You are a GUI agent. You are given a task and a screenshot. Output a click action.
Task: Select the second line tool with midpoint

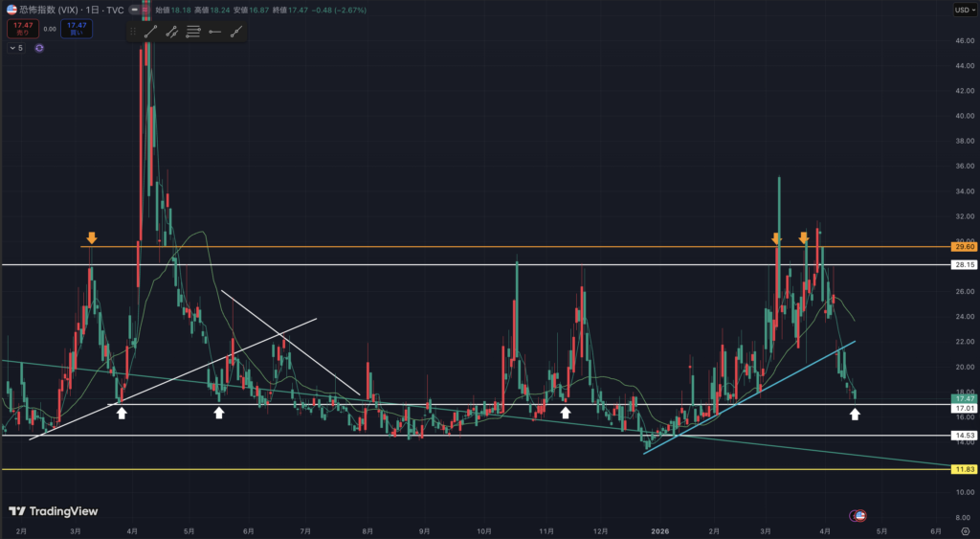(x=171, y=32)
